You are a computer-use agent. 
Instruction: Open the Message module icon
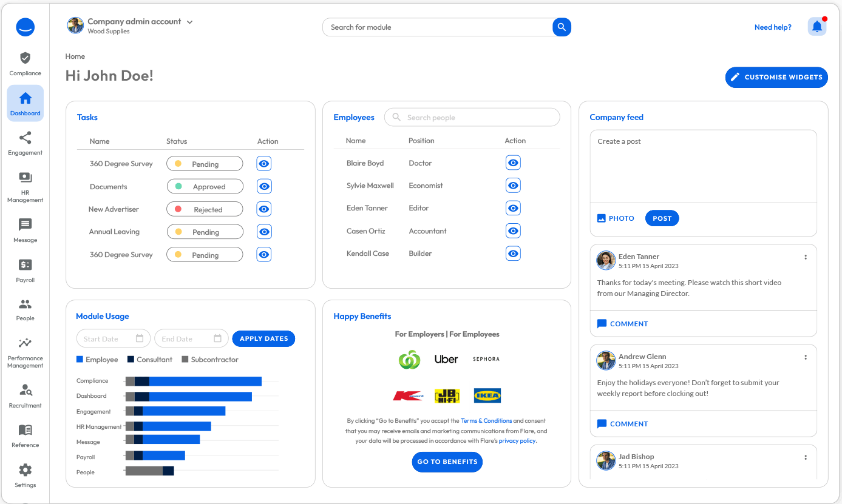(25, 230)
